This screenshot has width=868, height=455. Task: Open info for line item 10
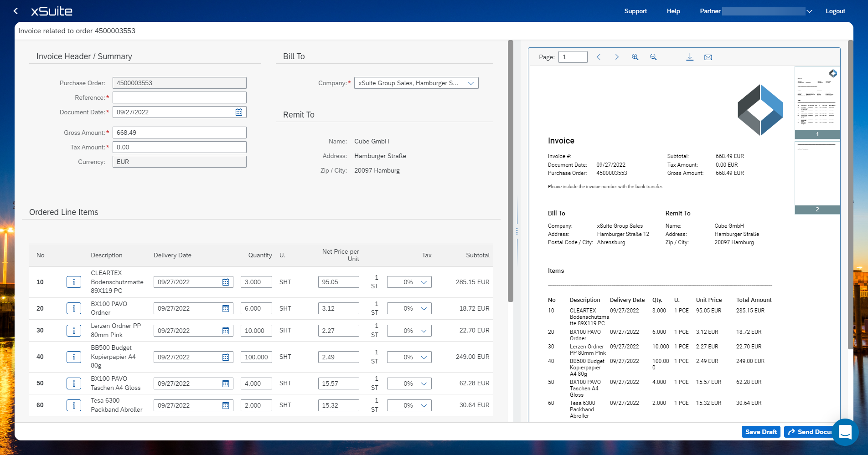tap(73, 282)
